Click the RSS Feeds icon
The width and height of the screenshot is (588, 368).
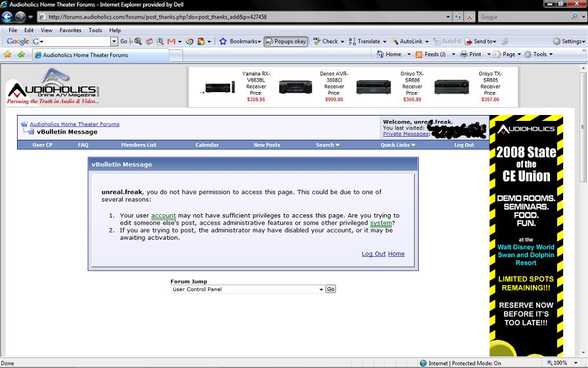pyautogui.click(x=419, y=55)
